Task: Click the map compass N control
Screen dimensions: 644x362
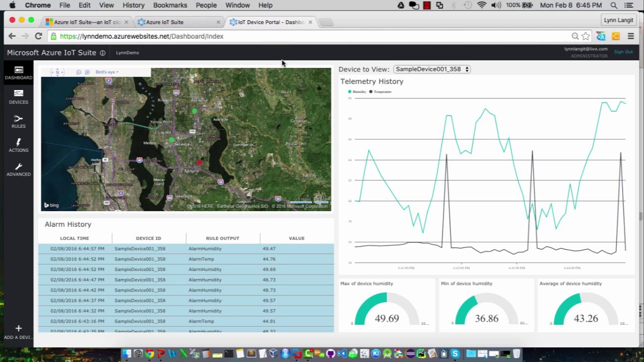Action: pos(57,72)
